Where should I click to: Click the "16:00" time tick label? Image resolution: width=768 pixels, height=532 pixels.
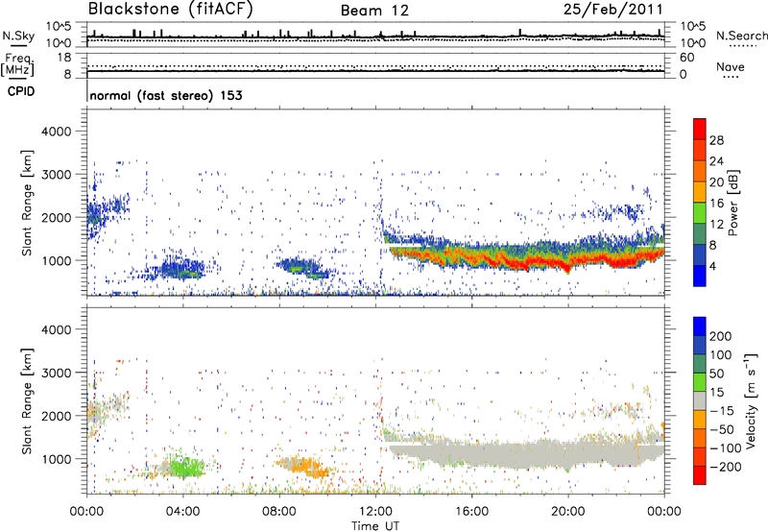point(471,511)
